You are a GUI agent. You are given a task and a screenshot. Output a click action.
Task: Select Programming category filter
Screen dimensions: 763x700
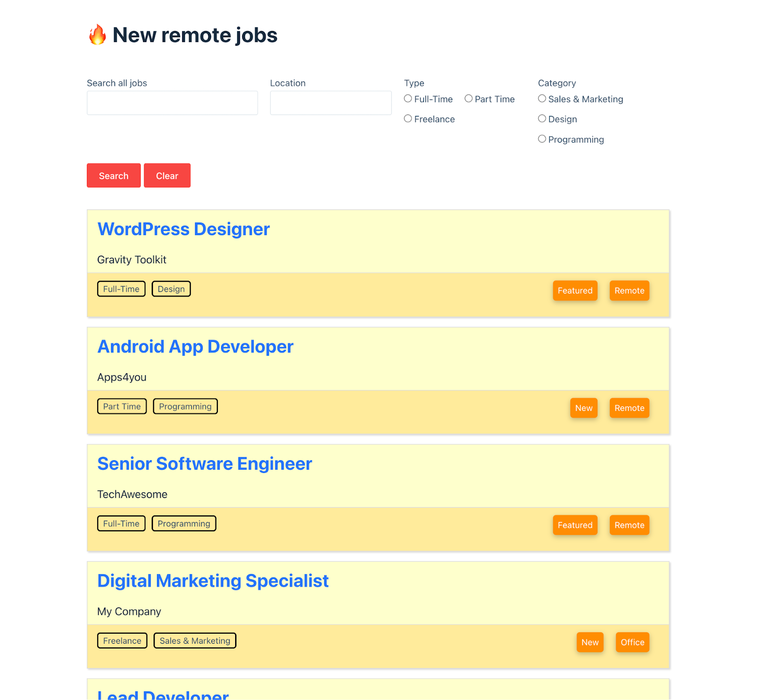[x=542, y=139]
